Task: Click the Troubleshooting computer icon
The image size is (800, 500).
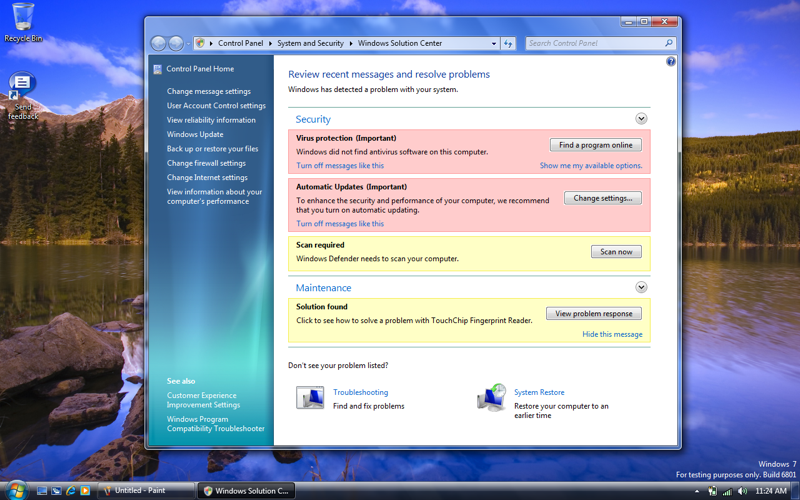Action: 310,397
